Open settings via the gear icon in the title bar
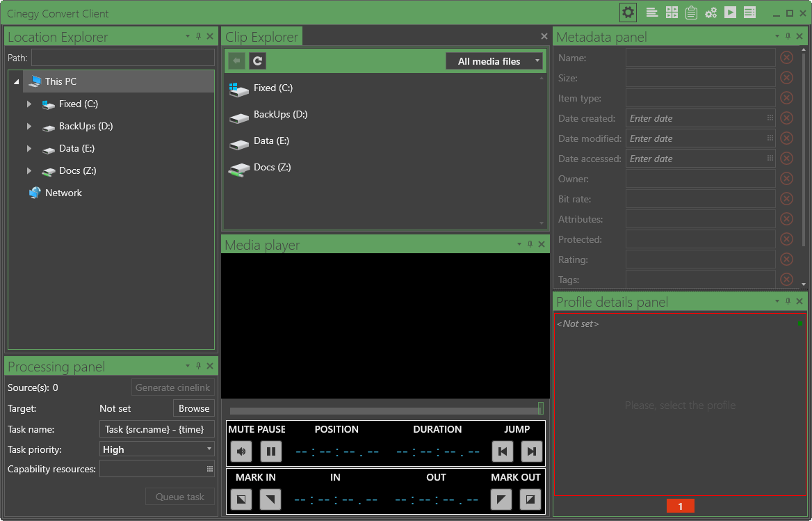Screen dimensions: 812x521 (x=628, y=13)
